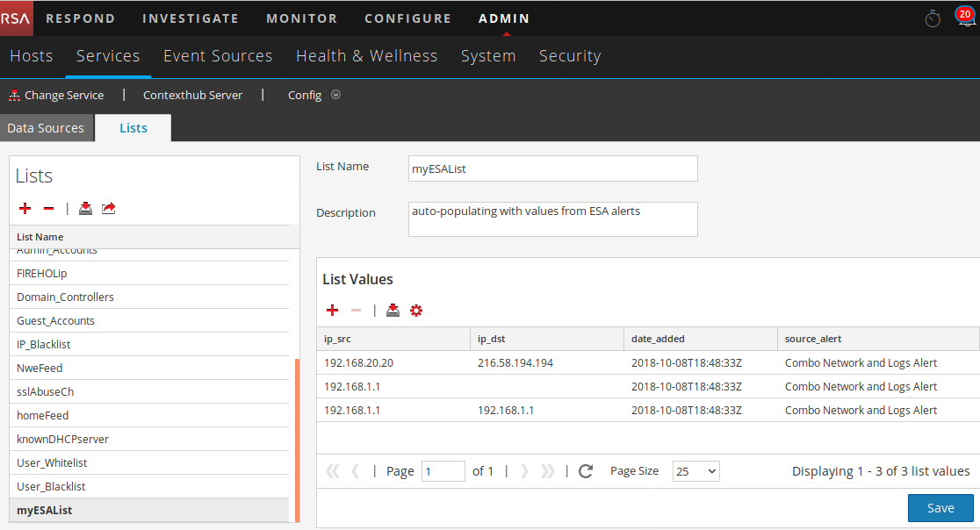Save the myESAList changes

click(x=940, y=508)
